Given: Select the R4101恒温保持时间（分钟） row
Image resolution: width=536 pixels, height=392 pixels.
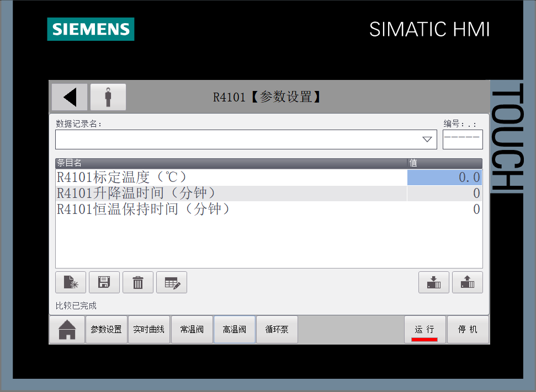Looking at the screenshot, I should [x=269, y=209].
